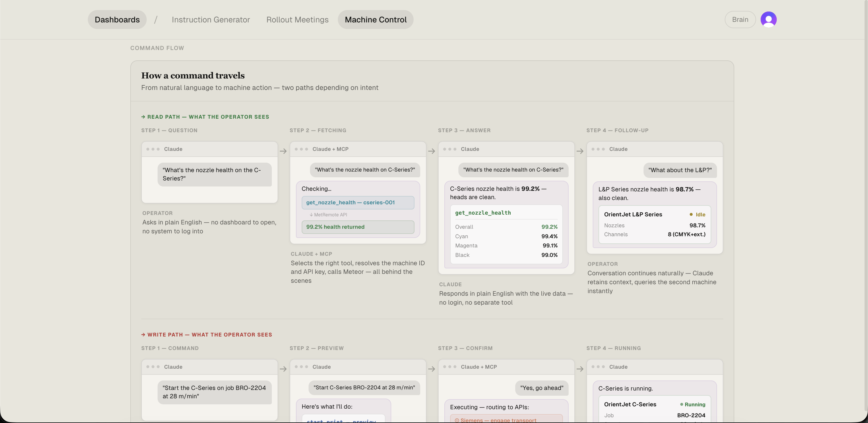
Task: Click the 99.2% health returned result chip
Action: (358, 227)
